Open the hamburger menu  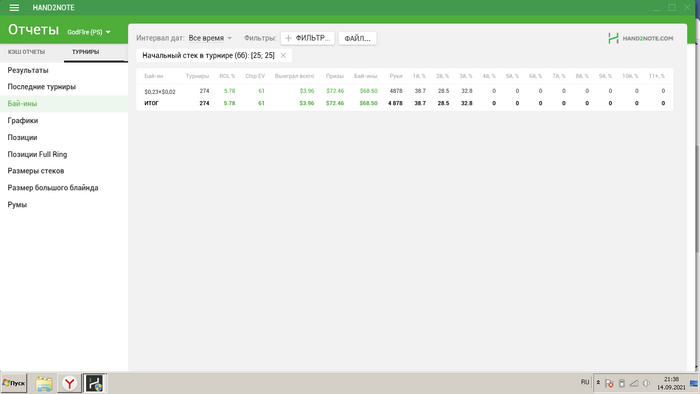click(14, 8)
